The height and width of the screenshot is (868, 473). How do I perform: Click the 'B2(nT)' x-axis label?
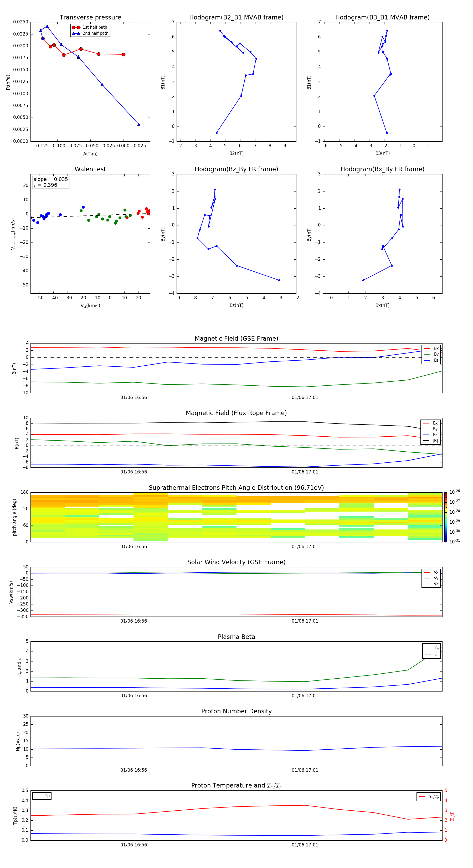pyautogui.click(x=236, y=153)
